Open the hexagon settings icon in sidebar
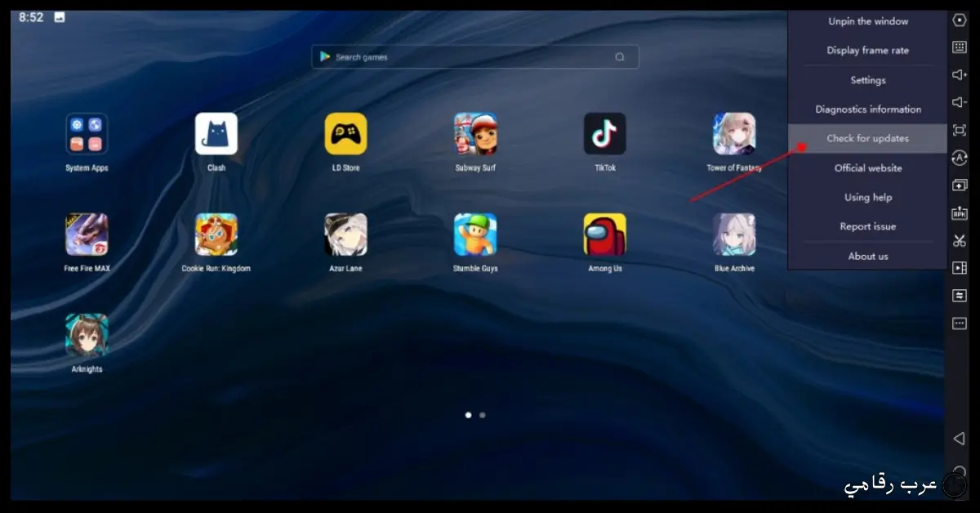This screenshot has height=513, width=980. click(960, 20)
